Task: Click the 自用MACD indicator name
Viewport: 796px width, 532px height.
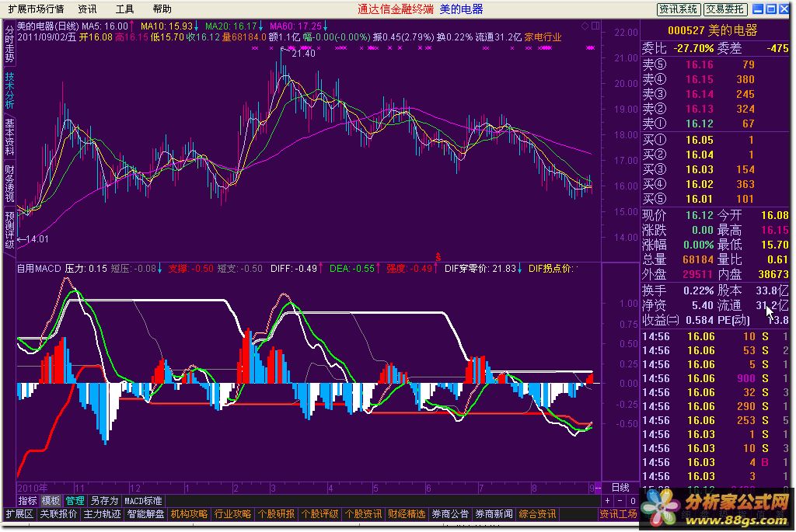Action: click(39, 268)
